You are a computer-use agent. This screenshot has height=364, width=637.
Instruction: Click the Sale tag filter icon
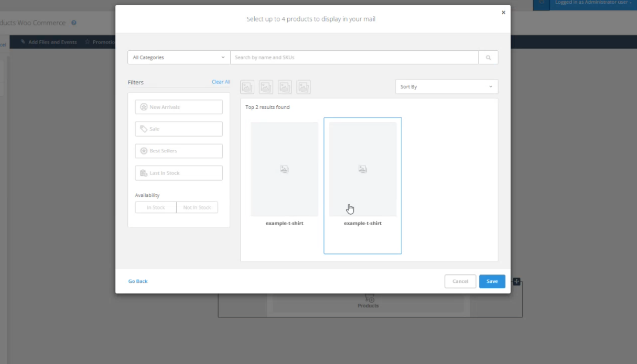[144, 128]
